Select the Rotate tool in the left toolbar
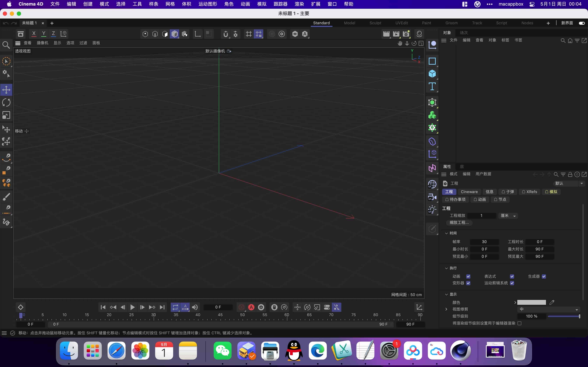 [6, 102]
